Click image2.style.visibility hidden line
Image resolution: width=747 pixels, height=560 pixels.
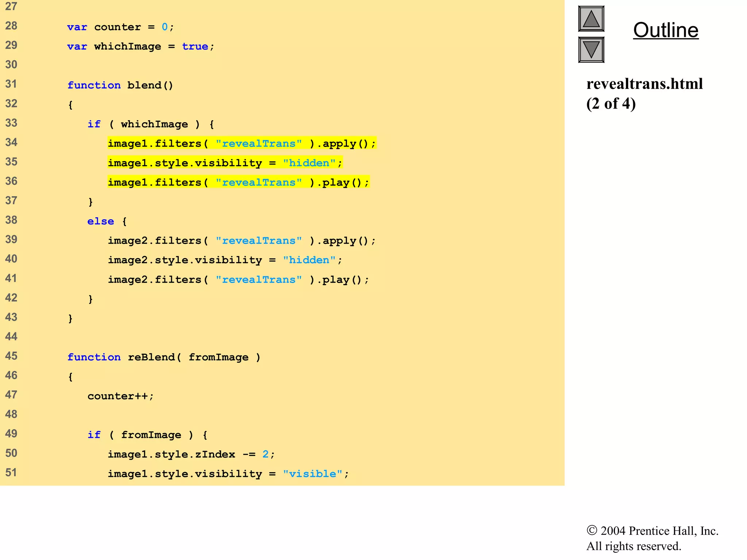click(x=225, y=260)
